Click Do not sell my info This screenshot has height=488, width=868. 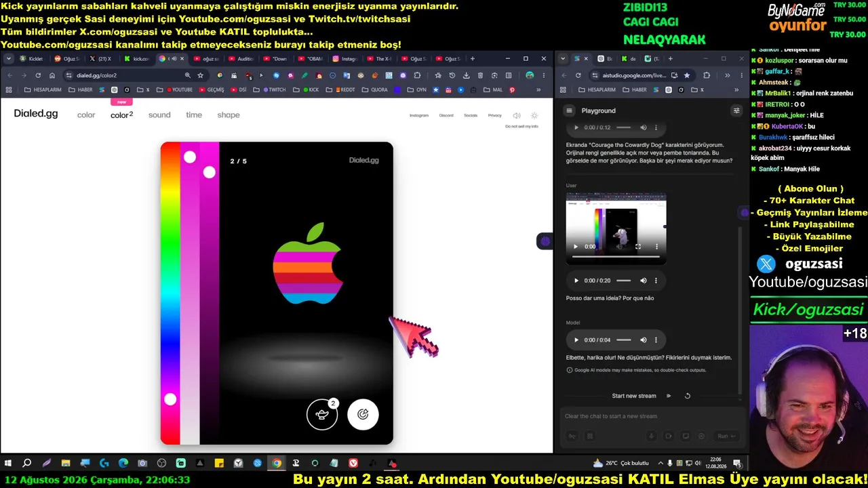click(x=521, y=127)
